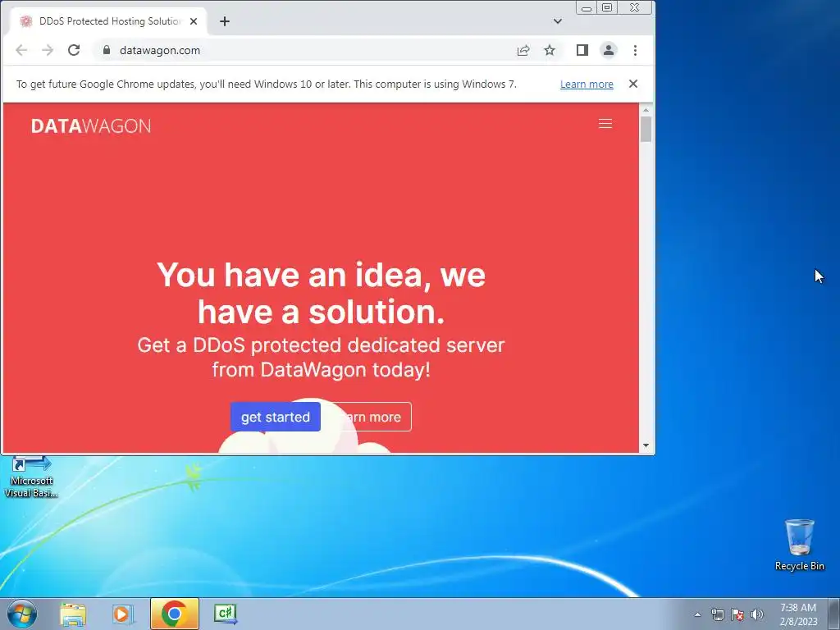
Task: Select the Microsoft Visual Basic desktop shortcut
Action: click(31, 477)
